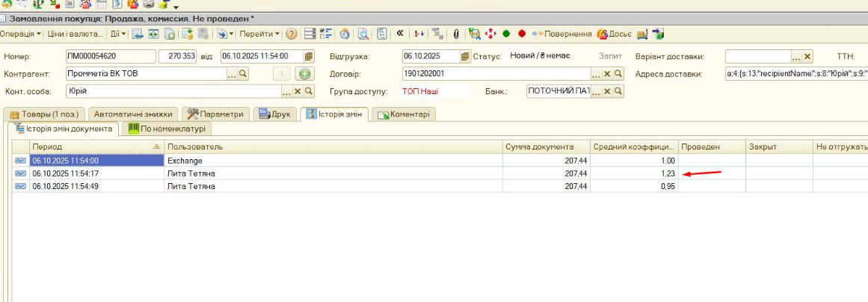Open the Договір selection ellipsis
The image size is (868, 302).
coord(596,73)
